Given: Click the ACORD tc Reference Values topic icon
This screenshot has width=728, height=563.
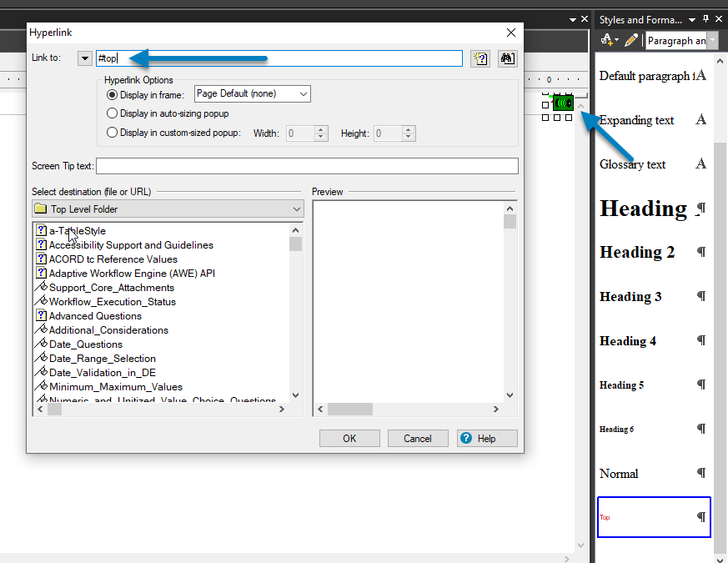Looking at the screenshot, I should click(42, 259).
